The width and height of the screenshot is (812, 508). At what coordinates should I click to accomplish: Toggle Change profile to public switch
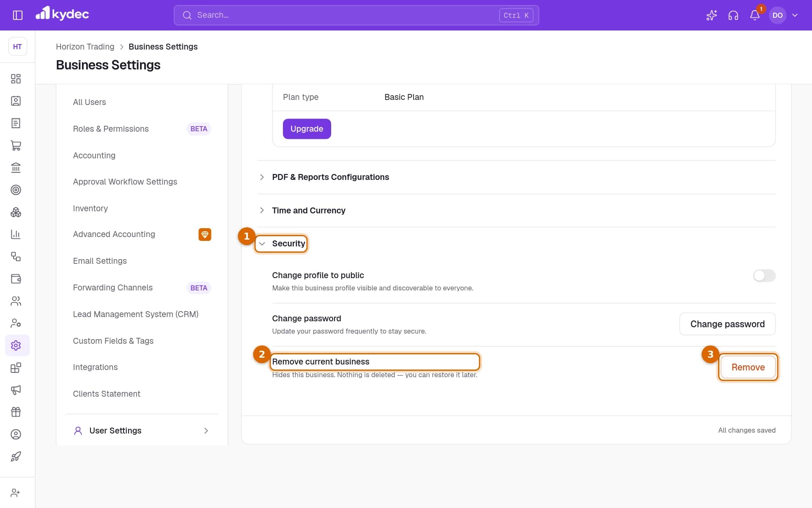(764, 276)
